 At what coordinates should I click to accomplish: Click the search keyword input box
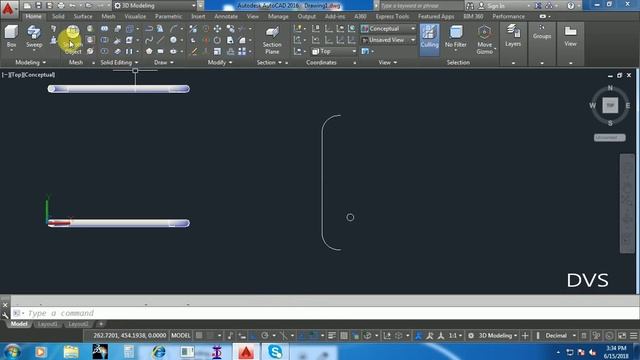421,6
